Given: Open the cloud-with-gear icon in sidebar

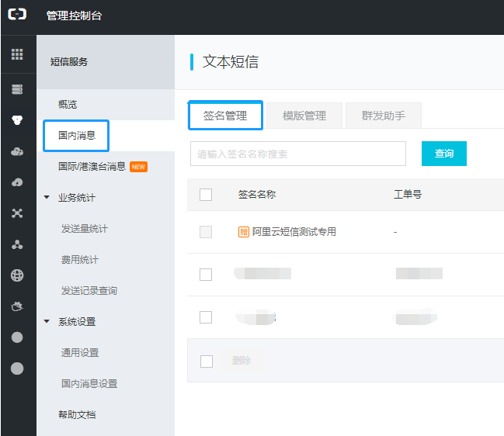Looking at the screenshot, I should point(17,306).
